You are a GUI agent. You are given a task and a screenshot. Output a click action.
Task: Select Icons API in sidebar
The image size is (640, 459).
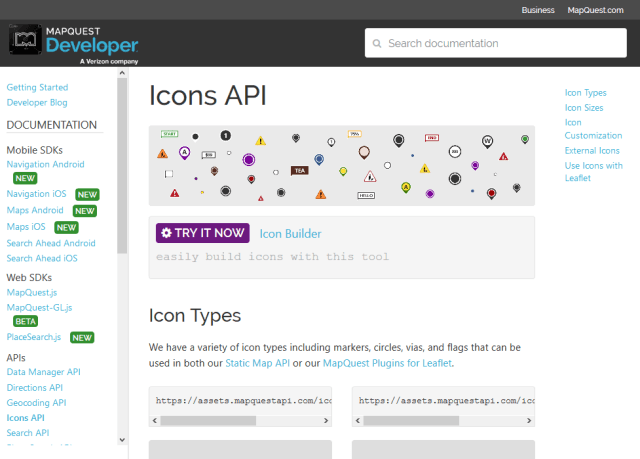coord(25,418)
